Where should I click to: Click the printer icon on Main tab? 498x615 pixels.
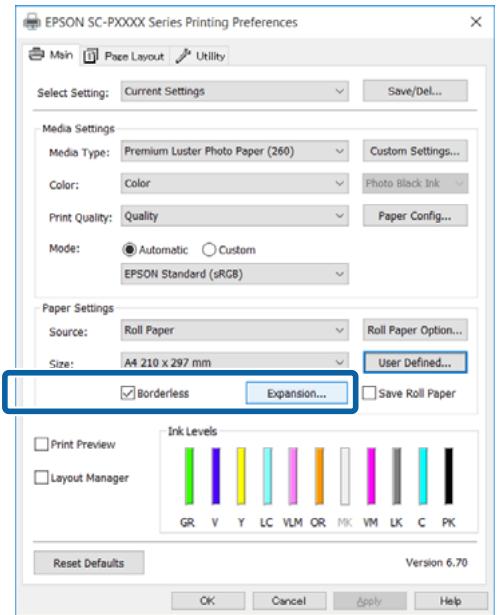click(x=36, y=54)
